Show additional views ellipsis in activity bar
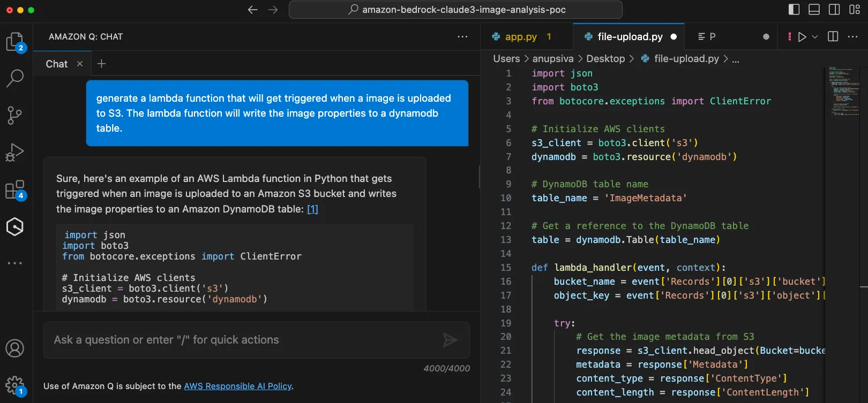868x403 pixels. point(14,263)
